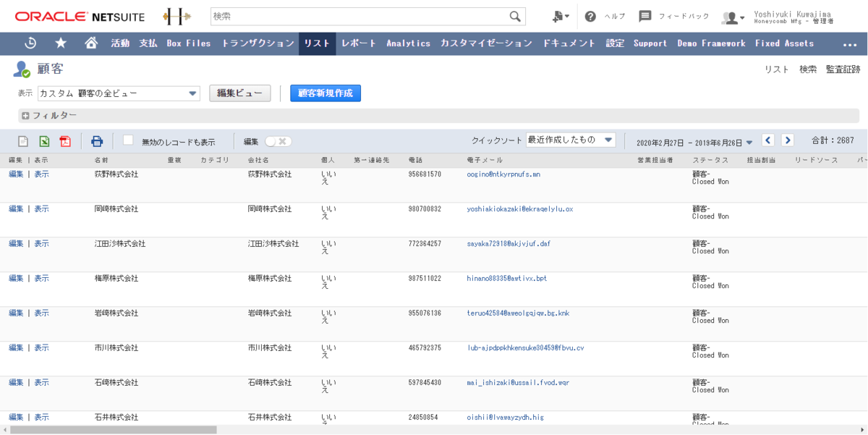Open the Analytics menu
Screen dimensions: 868x435
pyautogui.click(x=408, y=43)
